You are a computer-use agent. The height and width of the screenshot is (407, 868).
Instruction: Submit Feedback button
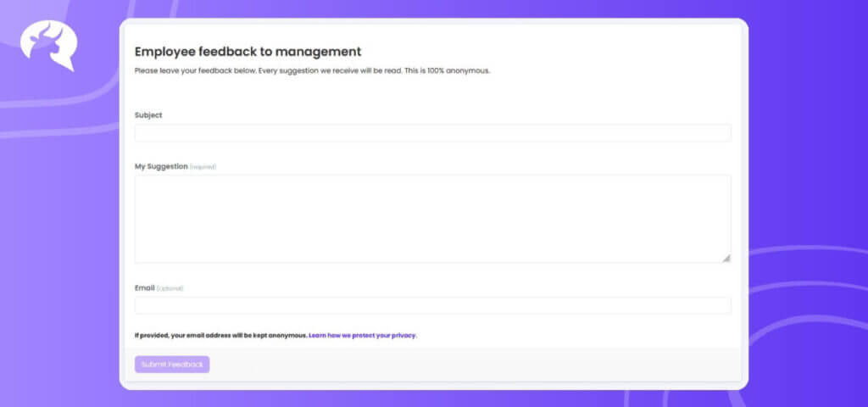(172, 365)
